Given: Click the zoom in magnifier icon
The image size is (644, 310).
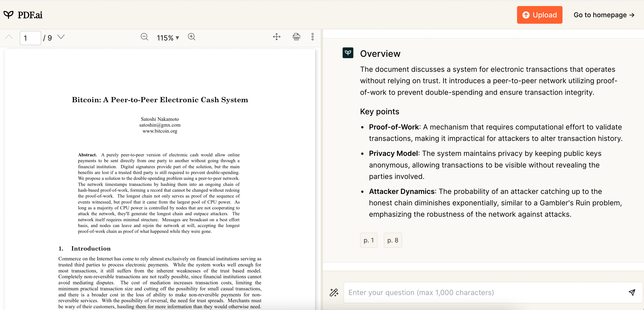Looking at the screenshot, I should [192, 37].
